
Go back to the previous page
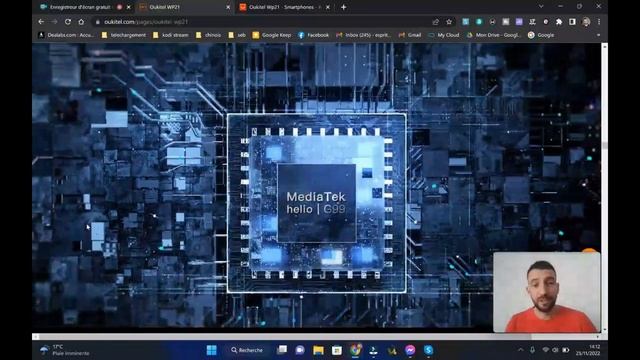pos(41,22)
